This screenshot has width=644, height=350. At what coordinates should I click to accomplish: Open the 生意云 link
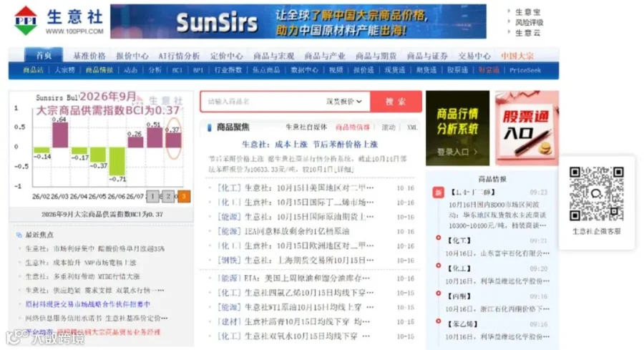point(528,33)
